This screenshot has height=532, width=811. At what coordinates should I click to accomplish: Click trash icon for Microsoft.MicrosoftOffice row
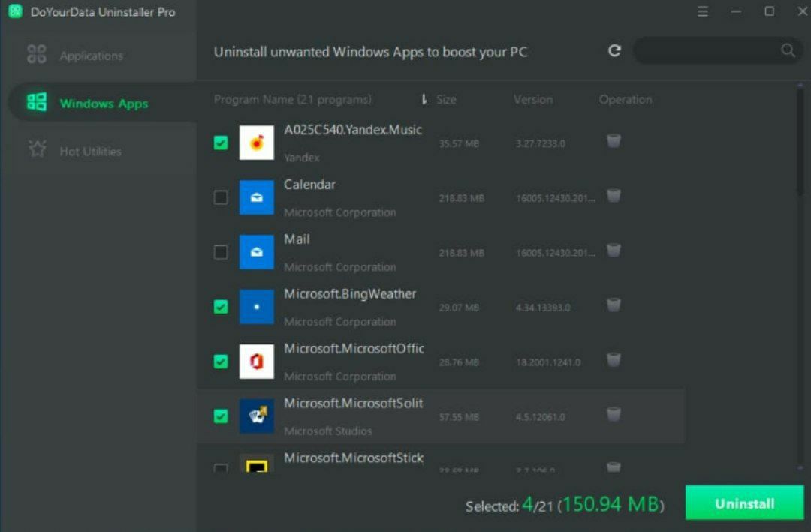pos(614,360)
